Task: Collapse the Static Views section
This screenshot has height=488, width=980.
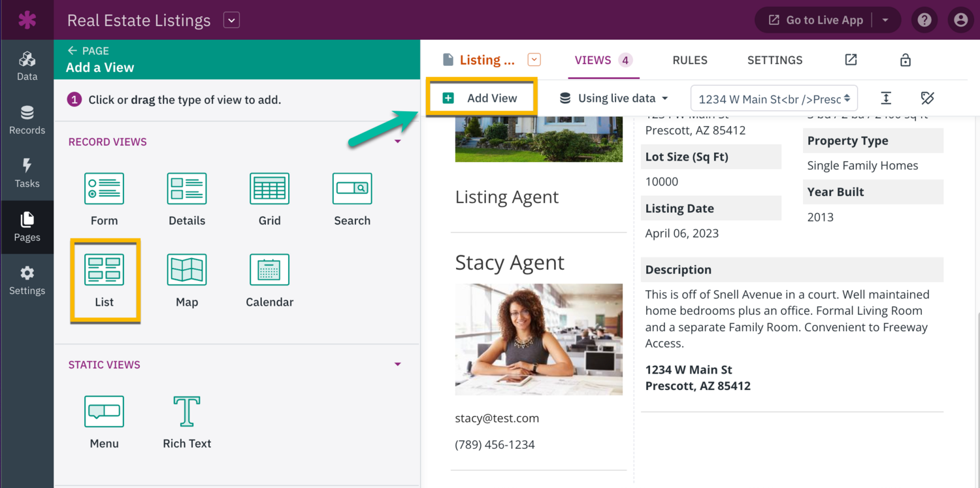Action: [x=397, y=365]
